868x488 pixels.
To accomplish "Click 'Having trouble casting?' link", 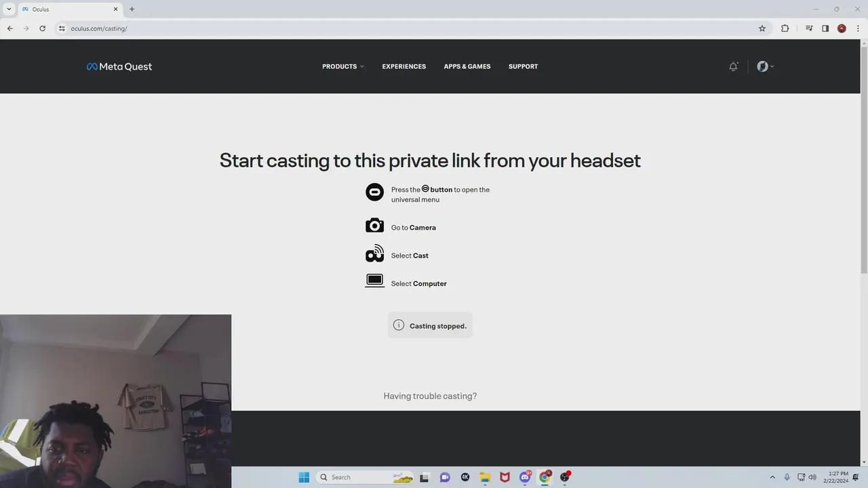I will (x=430, y=396).
